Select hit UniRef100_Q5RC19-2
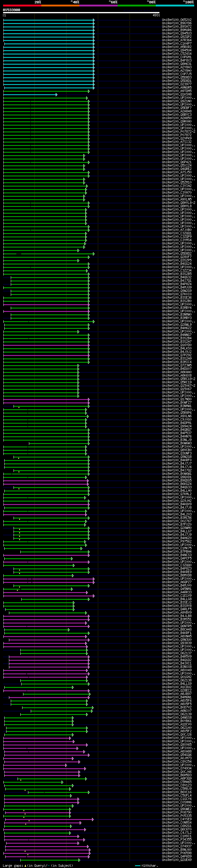Screen dimensions: 197x868 (179, 379)
